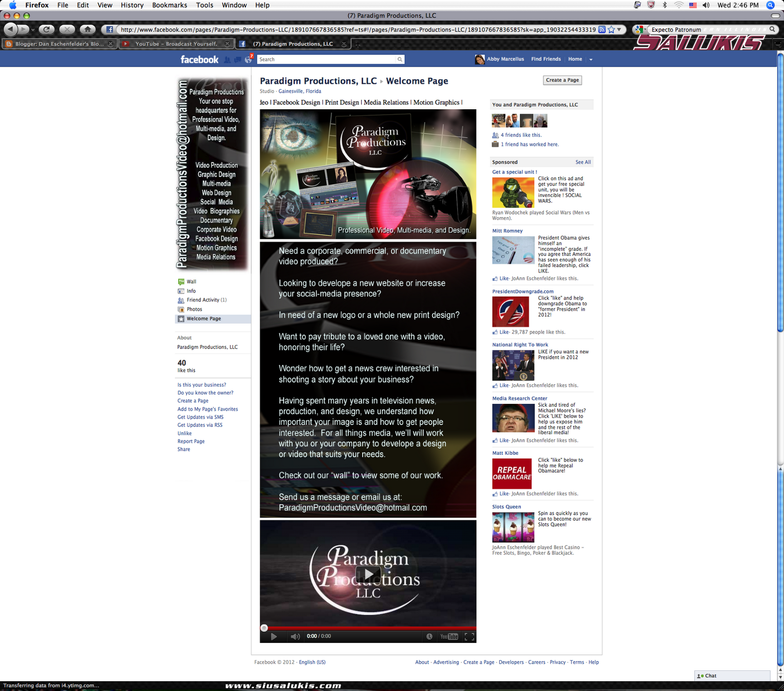Click the Wi-Fi status icon
The image size is (784, 691).
coord(679,5)
